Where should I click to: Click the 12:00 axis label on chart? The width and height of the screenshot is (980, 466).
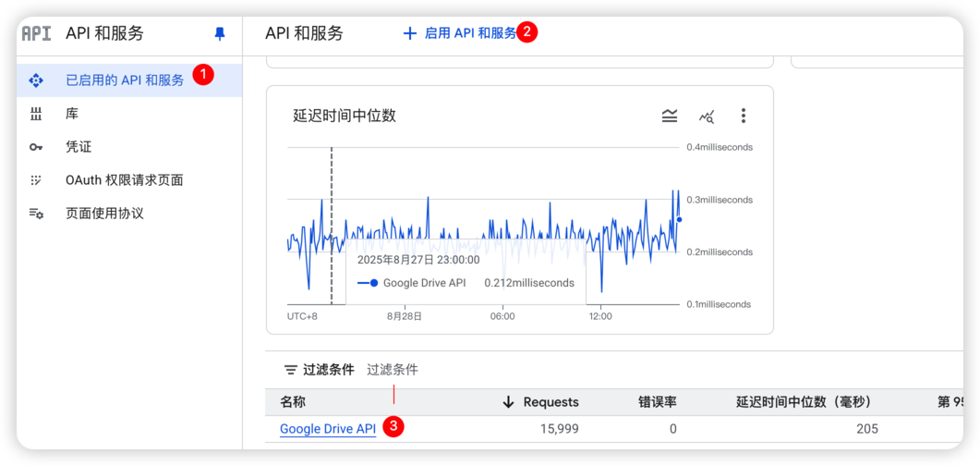click(x=600, y=316)
